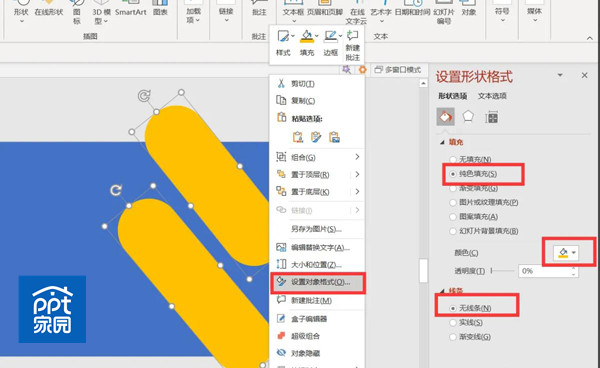Select the 幻灯片背景填充(B) radio button
600x368 pixels.
point(453,231)
